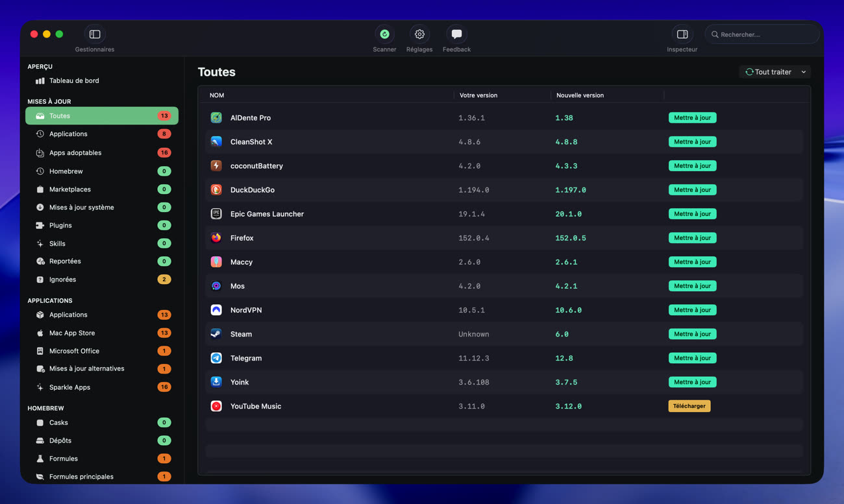Open Marketplaces in the sidebar
The width and height of the screenshot is (844, 504).
point(102,189)
